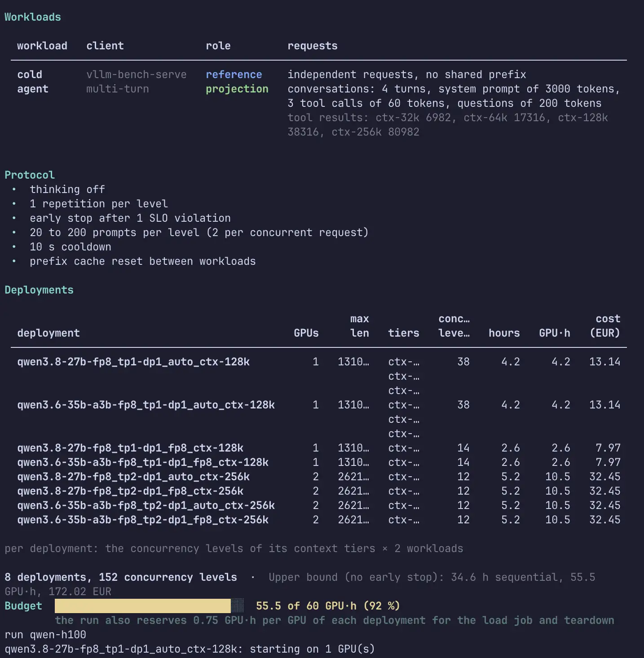Click the "run also reserves 0.75 GPU·h" note

[x=335, y=620]
